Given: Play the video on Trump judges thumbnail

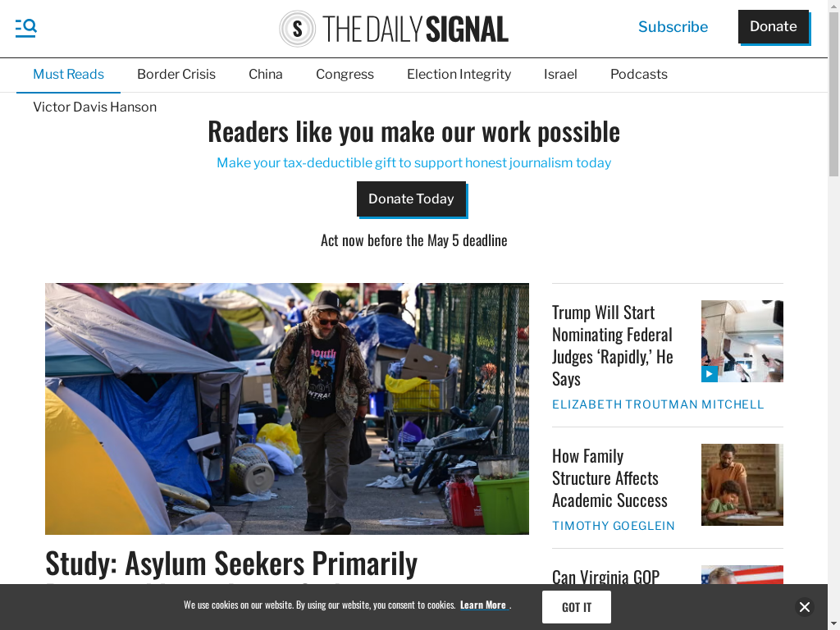Looking at the screenshot, I should pyautogui.click(x=710, y=374).
